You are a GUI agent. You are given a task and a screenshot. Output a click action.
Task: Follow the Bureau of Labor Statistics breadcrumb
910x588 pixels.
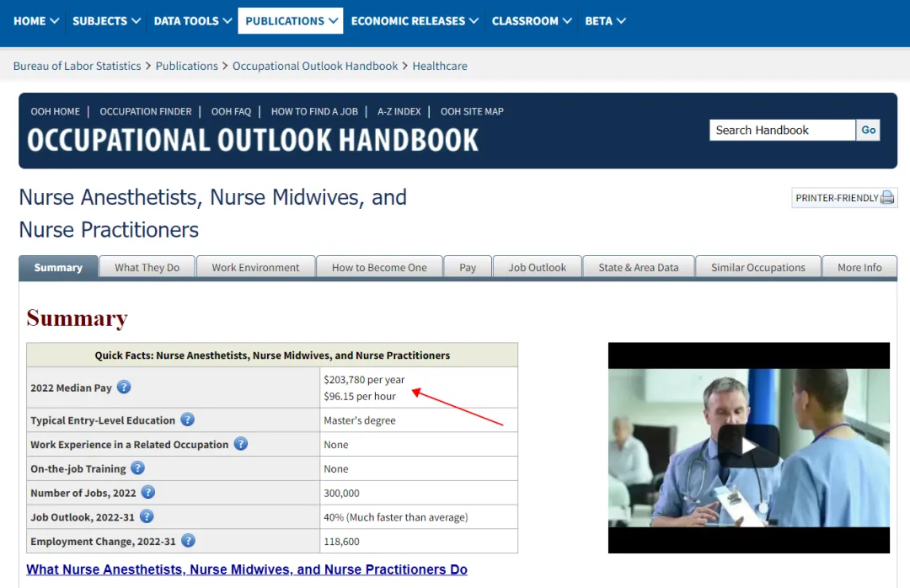coord(78,67)
